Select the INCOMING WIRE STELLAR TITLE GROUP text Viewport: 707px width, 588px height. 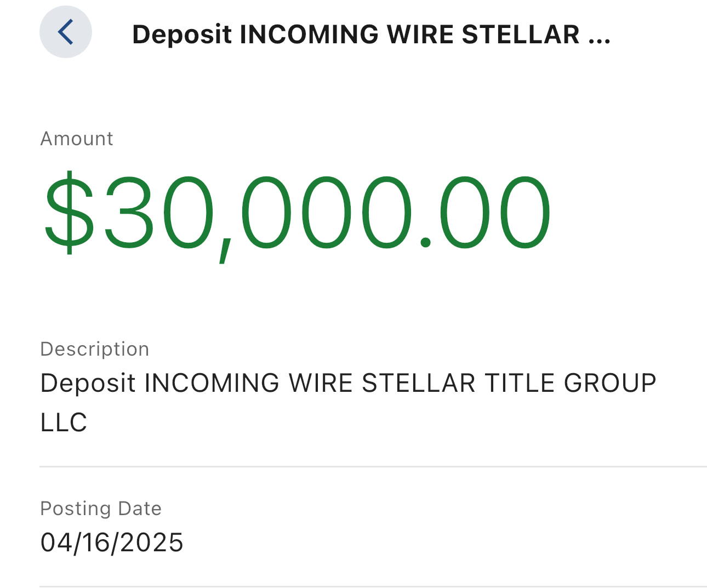coord(400,383)
